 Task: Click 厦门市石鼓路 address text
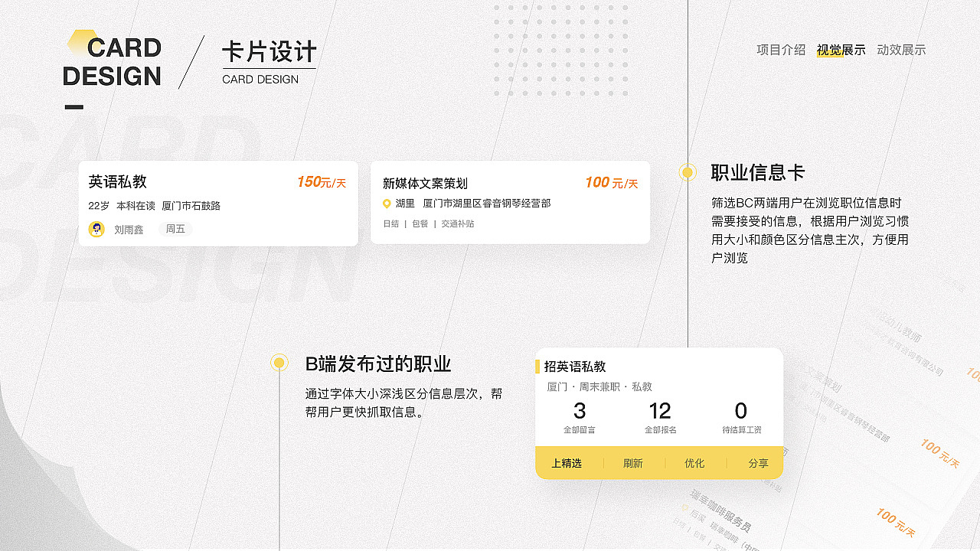[x=191, y=206]
